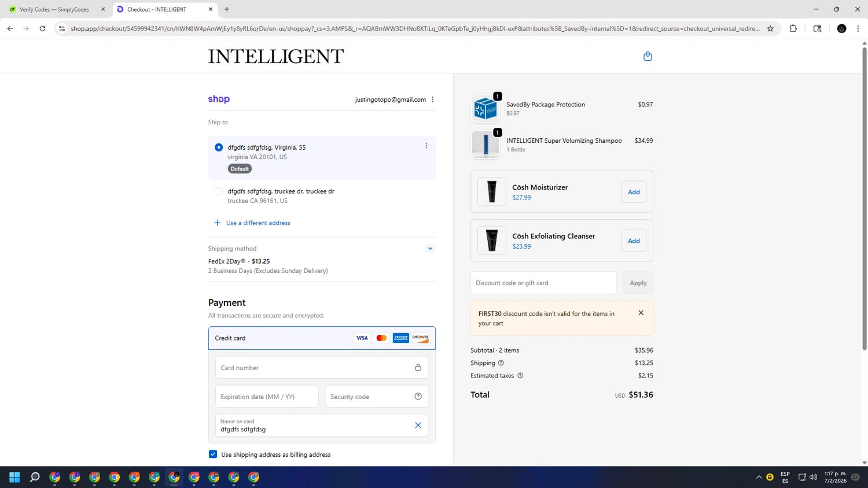The height and width of the screenshot is (488, 868).
Task: Open the Chrome profile avatar
Action: [842, 28]
